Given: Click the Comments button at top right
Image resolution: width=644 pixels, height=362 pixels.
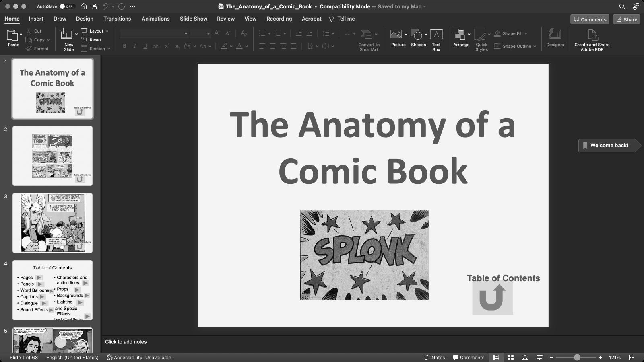Looking at the screenshot, I should coord(590,19).
